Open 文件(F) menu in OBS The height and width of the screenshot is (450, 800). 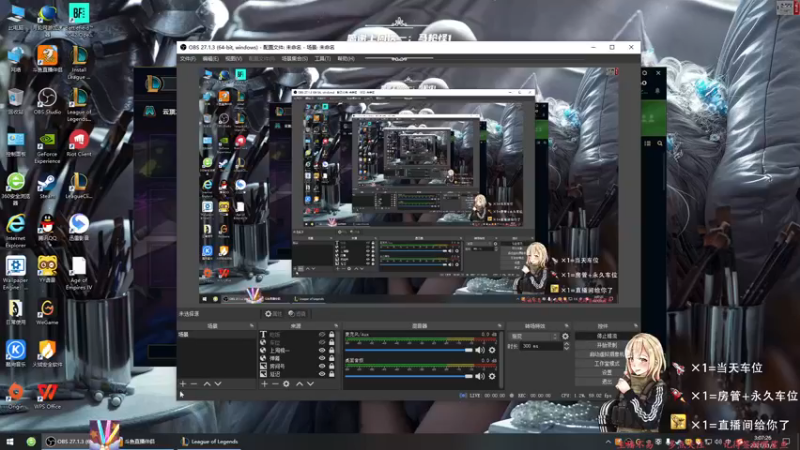click(188, 59)
